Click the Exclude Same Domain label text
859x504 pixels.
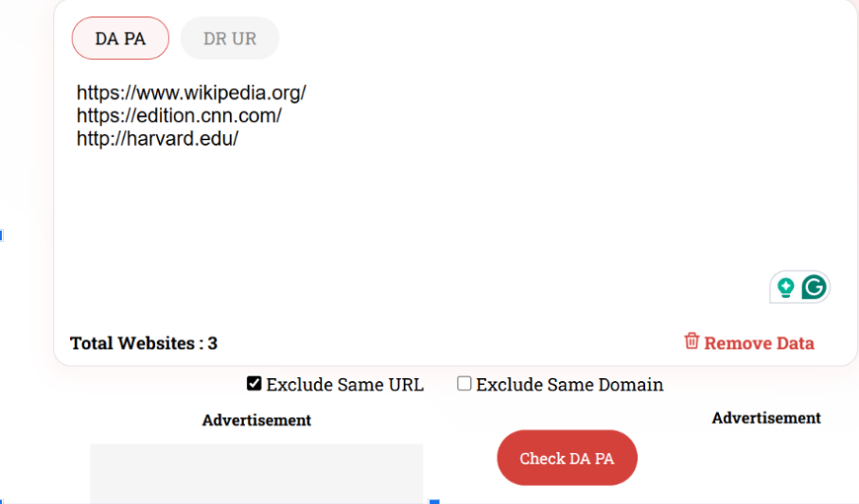coord(570,385)
